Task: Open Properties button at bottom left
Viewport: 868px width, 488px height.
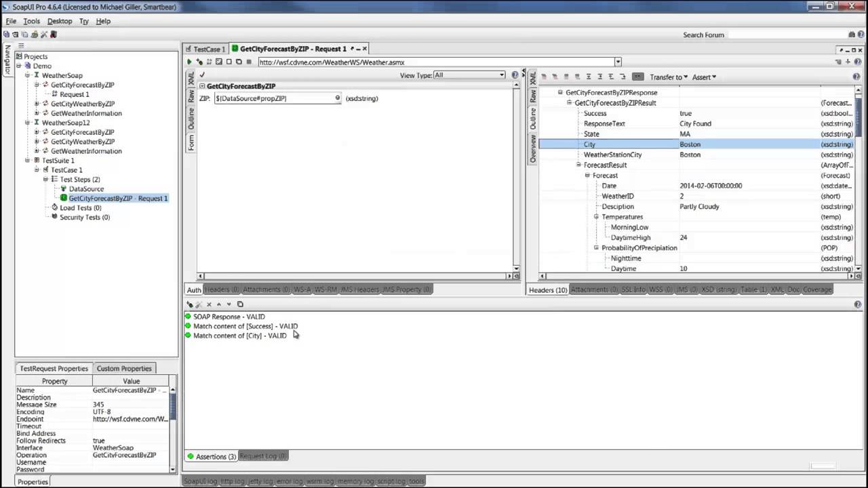Action: pos(33,482)
